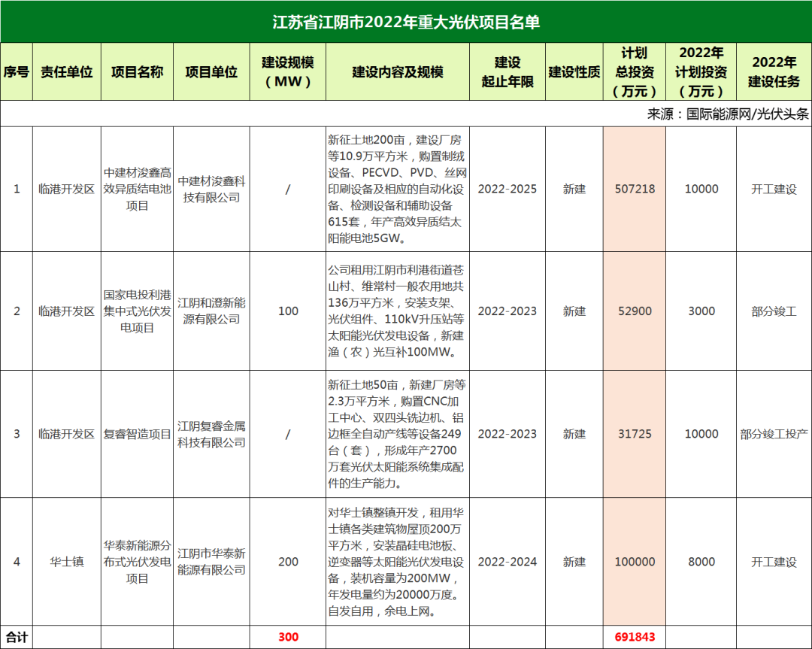Image resolution: width=812 pixels, height=649 pixels.
Task: Click total investment value 100000
Action: pyautogui.click(x=635, y=562)
